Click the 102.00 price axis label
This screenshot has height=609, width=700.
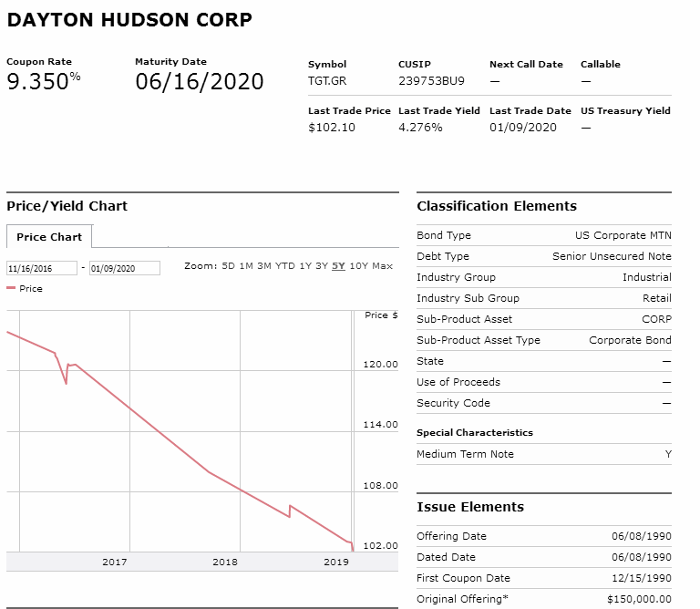pos(380,545)
